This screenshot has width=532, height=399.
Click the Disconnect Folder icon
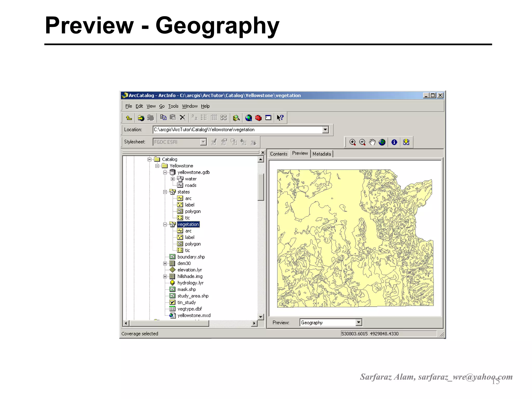(151, 118)
